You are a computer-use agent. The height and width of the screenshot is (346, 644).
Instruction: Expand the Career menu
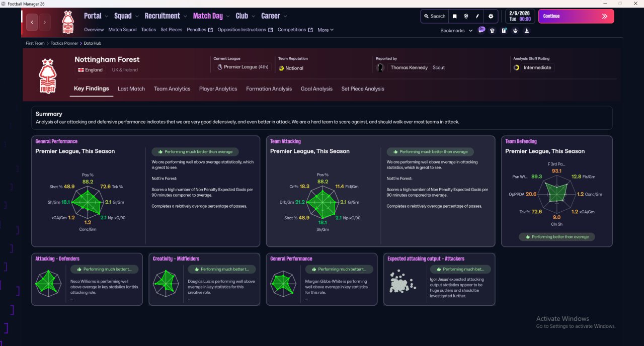[274, 16]
